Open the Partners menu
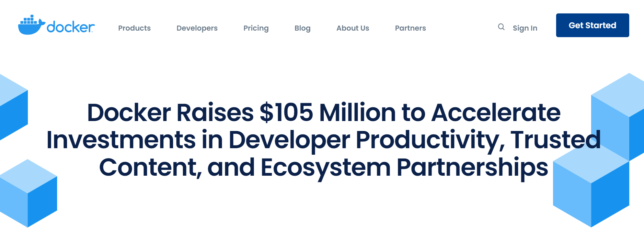 [x=410, y=28]
